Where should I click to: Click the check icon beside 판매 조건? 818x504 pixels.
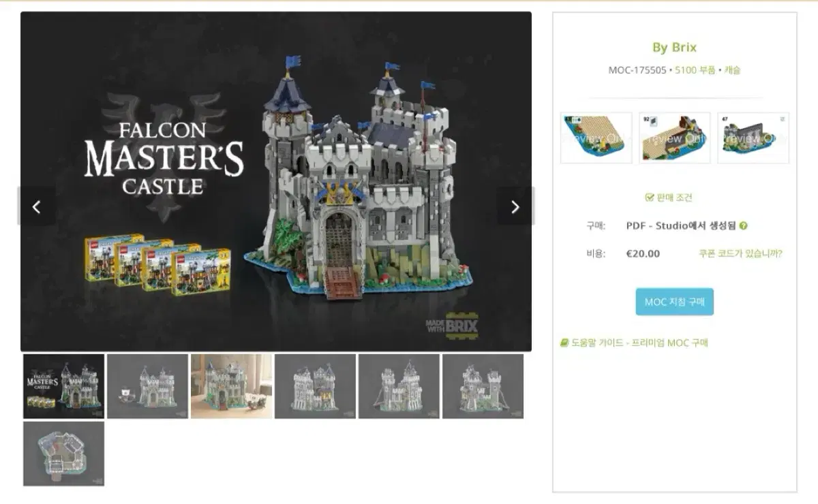click(x=650, y=198)
